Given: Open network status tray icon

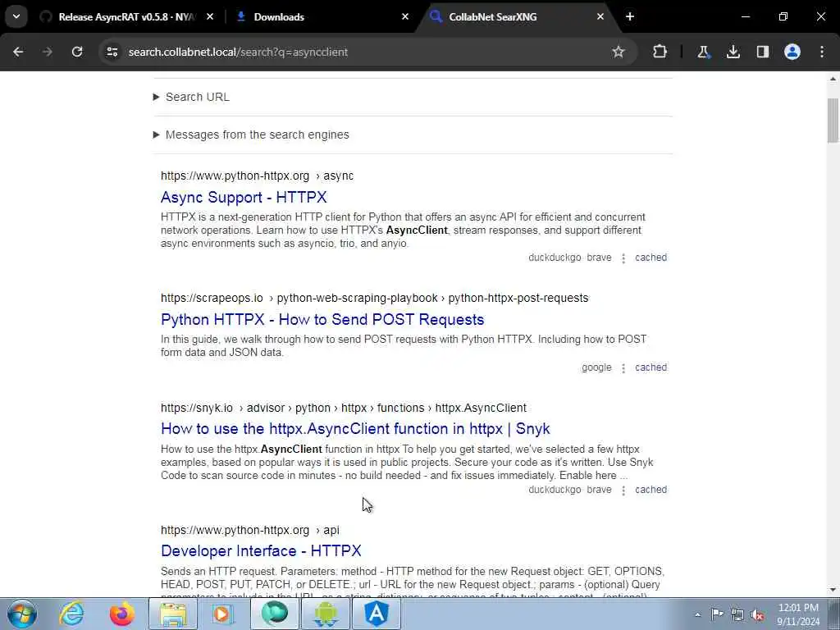Looking at the screenshot, I should click(737, 614).
